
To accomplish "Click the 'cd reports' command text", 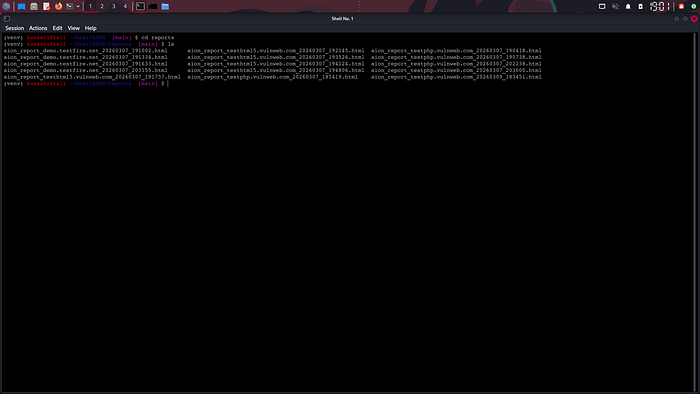I will 158,37.
